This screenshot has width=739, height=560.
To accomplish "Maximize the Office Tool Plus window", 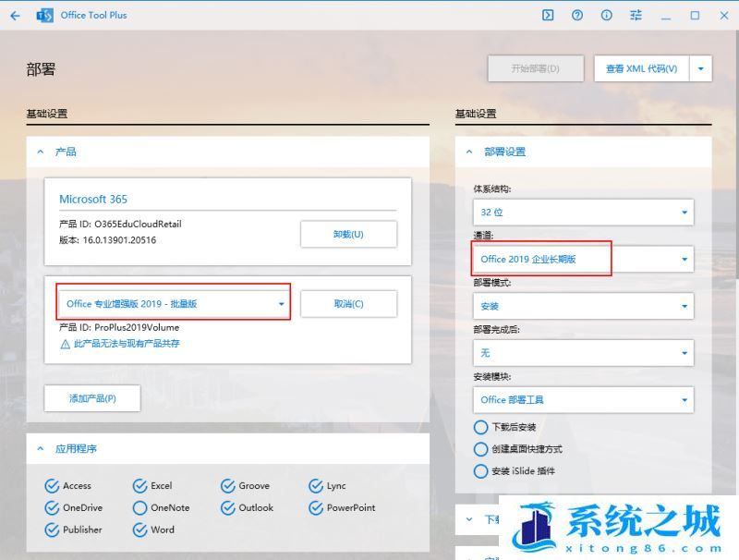I will tap(695, 16).
